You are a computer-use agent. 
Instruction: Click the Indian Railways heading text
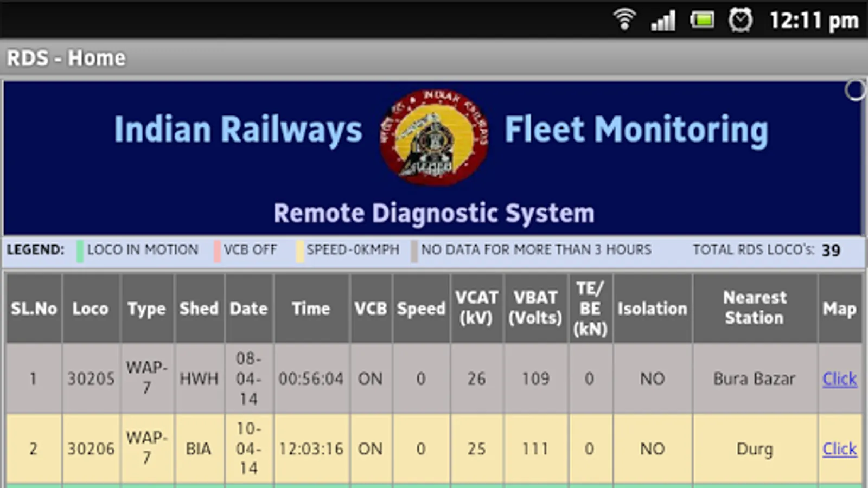coord(238,130)
